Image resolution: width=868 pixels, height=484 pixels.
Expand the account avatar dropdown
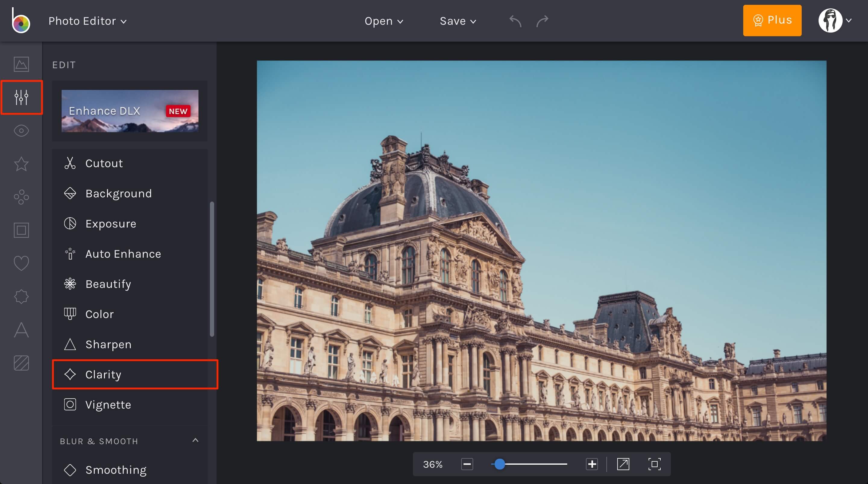pyautogui.click(x=836, y=21)
